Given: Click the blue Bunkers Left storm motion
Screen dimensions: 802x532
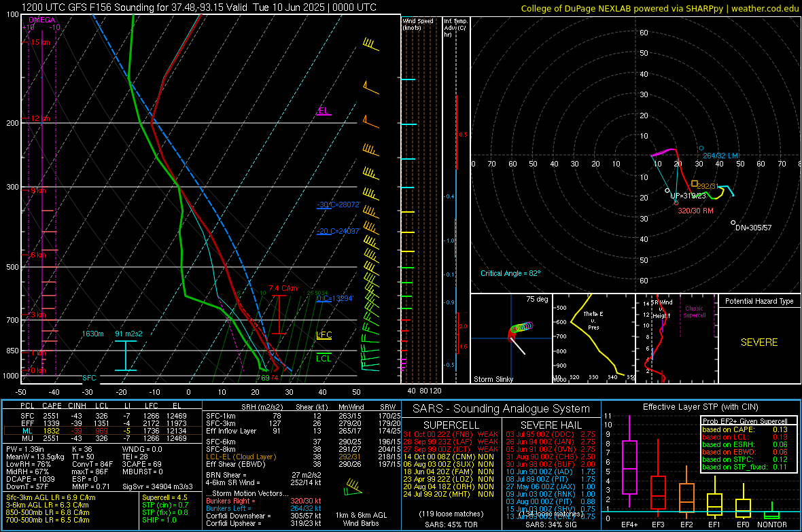Looking at the screenshot, I should pos(263,508).
